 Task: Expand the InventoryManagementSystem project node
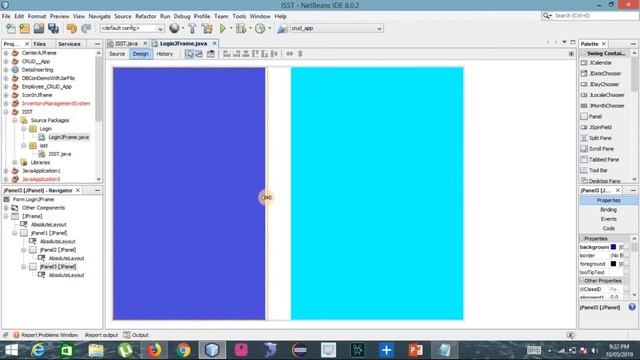pyautogui.click(x=6, y=103)
